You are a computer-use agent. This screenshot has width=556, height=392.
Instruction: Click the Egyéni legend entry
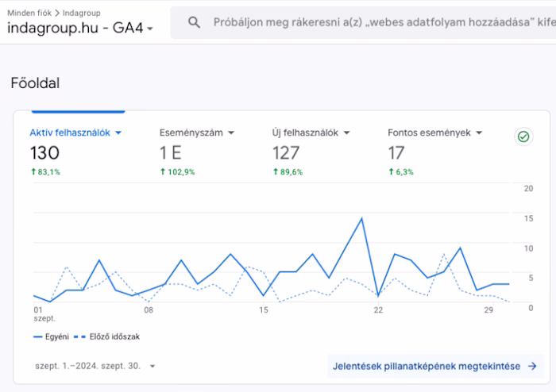tap(52, 336)
